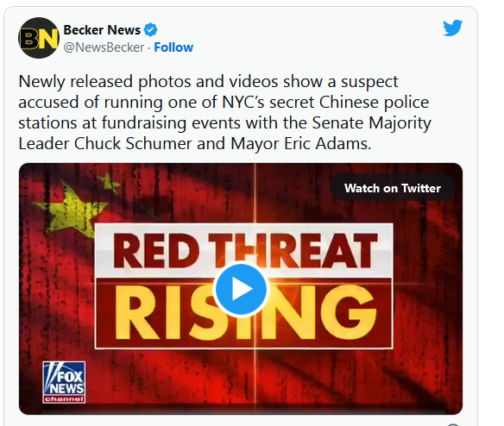The height and width of the screenshot is (426, 504).
Task: Play the Red Threat Rising video
Action: 241,289
